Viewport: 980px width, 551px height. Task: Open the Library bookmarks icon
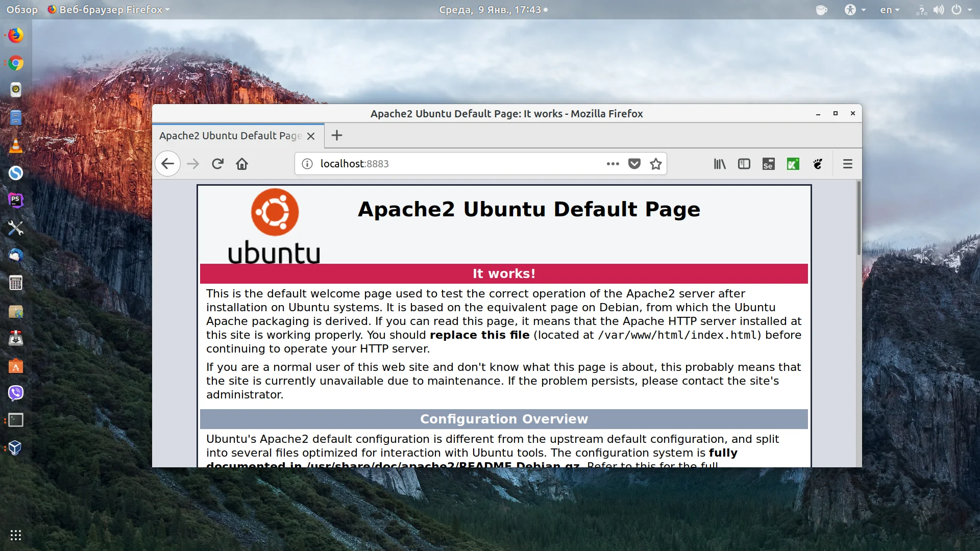coord(720,164)
